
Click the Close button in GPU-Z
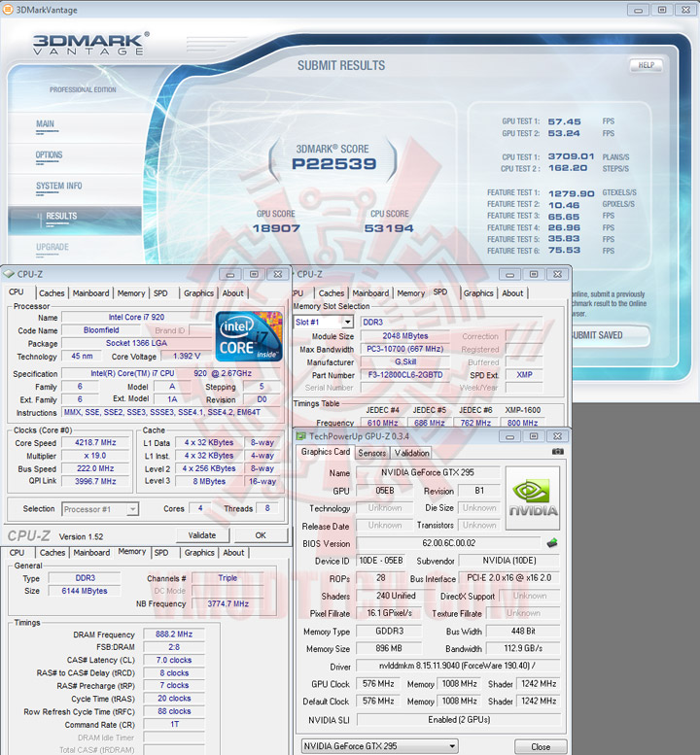[x=541, y=747]
